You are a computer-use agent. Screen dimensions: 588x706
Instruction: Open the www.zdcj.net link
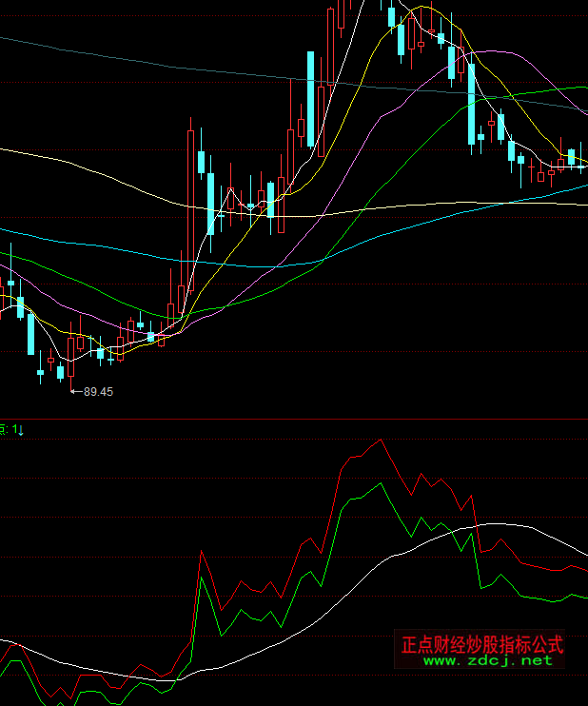481,659
